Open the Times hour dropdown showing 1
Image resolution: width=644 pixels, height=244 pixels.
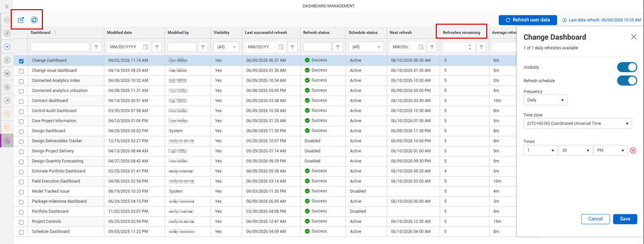click(x=540, y=151)
